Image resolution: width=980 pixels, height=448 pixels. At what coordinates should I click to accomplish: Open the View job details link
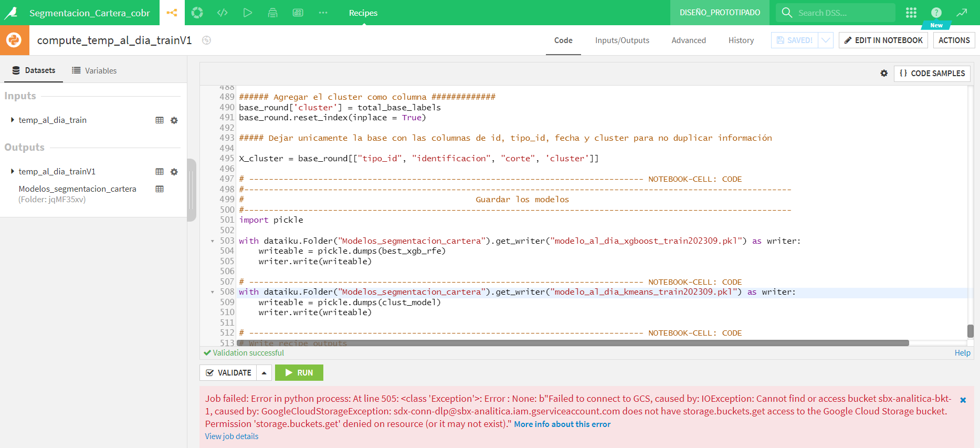coord(231,436)
